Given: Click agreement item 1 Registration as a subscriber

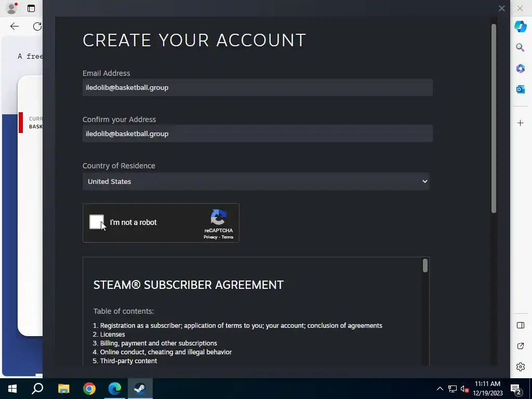Looking at the screenshot, I should [241, 325].
